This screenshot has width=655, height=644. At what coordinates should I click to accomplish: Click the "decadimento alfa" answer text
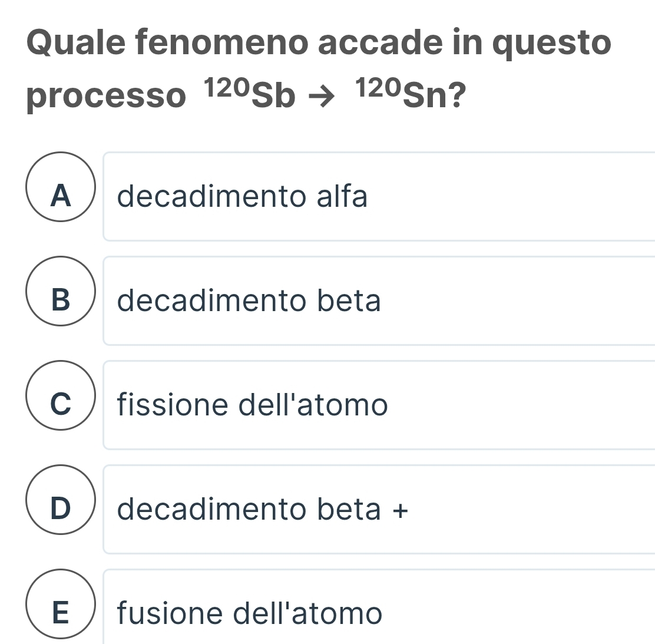point(242,196)
